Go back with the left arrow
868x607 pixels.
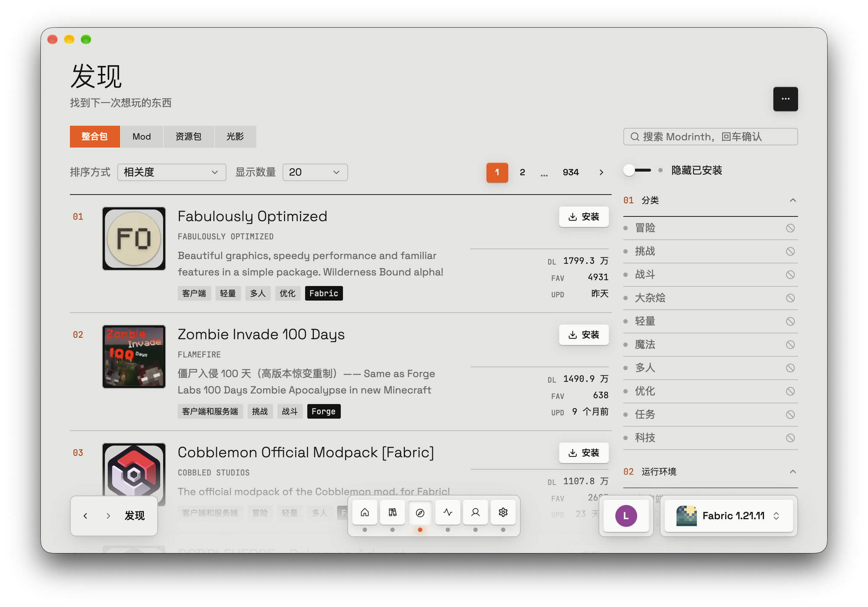pos(86,516)
